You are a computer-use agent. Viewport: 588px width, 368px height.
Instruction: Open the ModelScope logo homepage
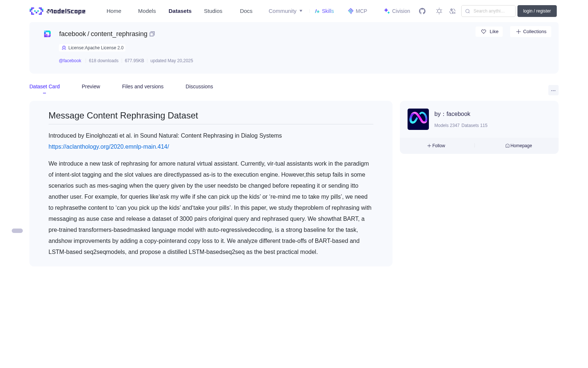point(57,11)
